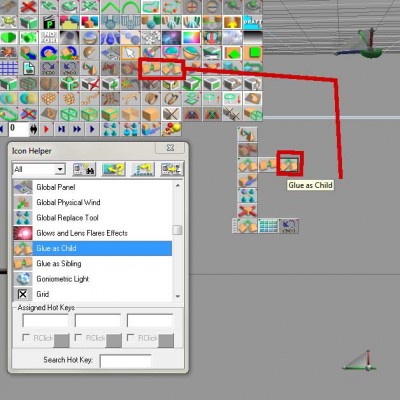Click the cone-with-arrow icon atop flyout
Image resolution: width=400 pixels, height=400 pixels.
[x=247, y=134]
